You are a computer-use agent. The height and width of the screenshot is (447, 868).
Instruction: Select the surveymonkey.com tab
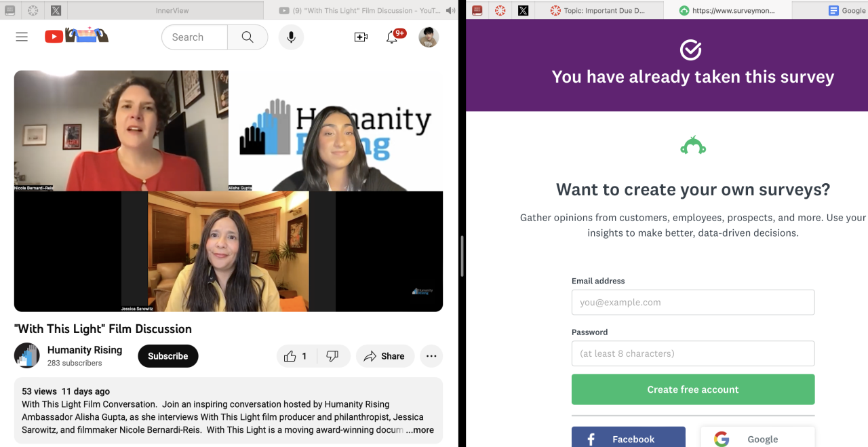[x=727, y=10]
